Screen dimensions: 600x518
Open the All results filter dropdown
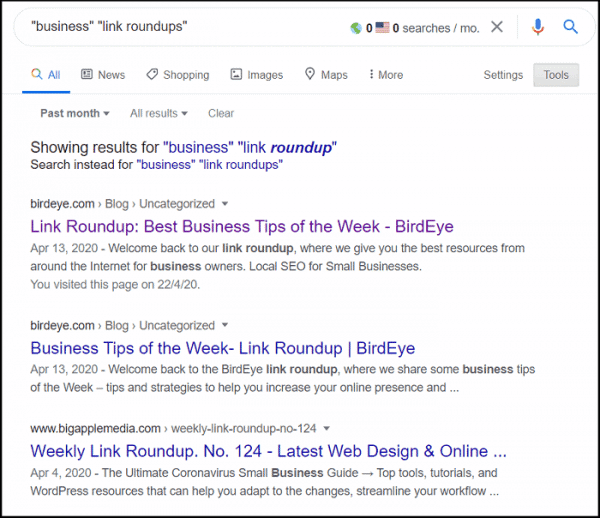158,114
